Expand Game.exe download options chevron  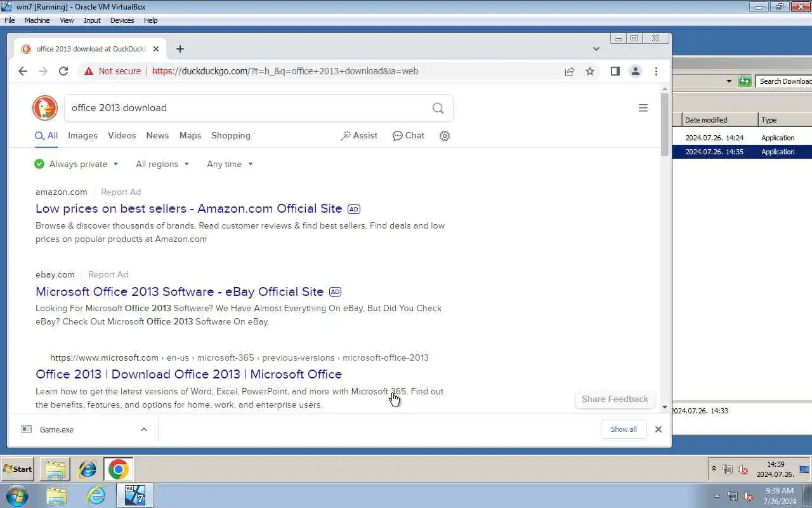144,429
